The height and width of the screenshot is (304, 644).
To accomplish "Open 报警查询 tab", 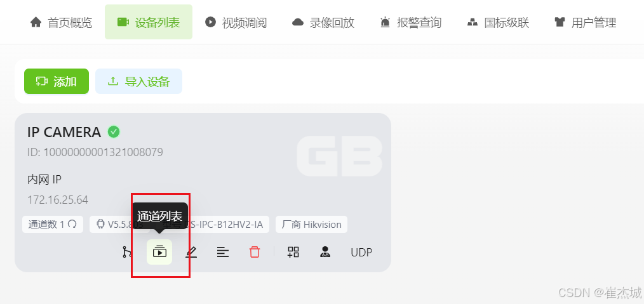I will point(411,22).
